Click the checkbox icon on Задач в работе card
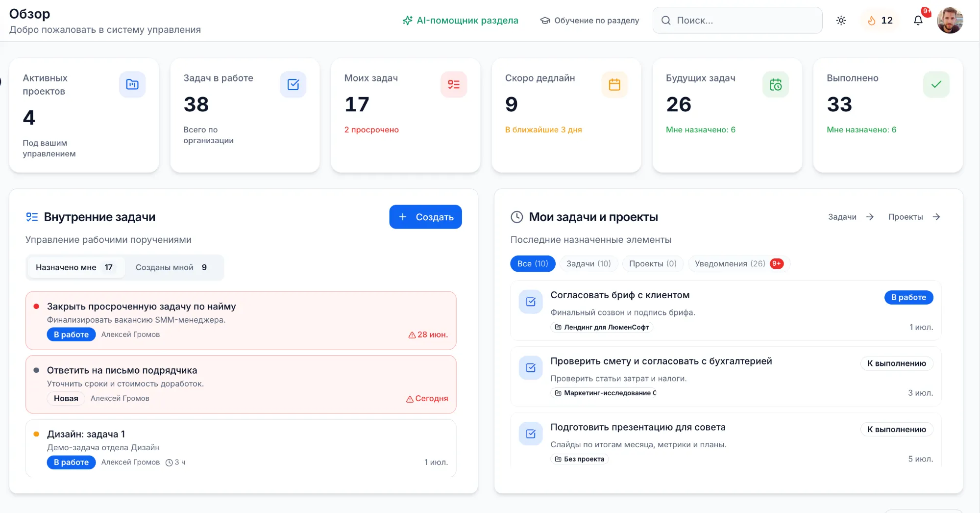Viewport: 980px width, 513px height. pos(293,84)
